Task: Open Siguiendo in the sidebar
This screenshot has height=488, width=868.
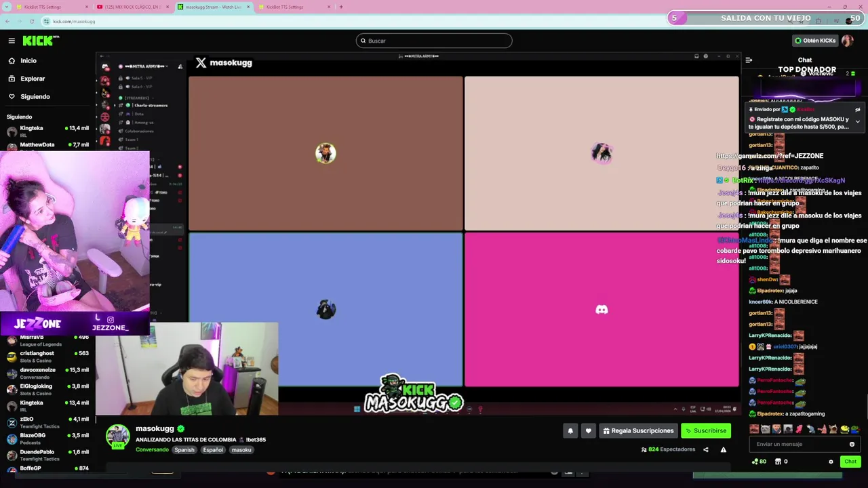Action: 35,97
